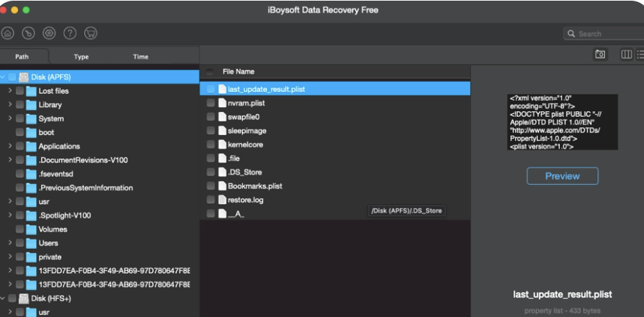Switch to the Path tab
The width and height of the screenshot is (644, 317).
click(x=22, y=57)
